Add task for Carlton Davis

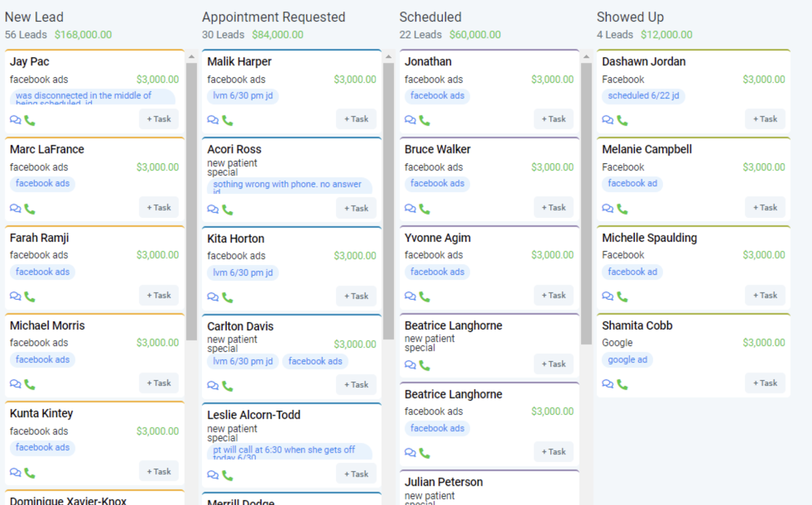click(356, 384)
